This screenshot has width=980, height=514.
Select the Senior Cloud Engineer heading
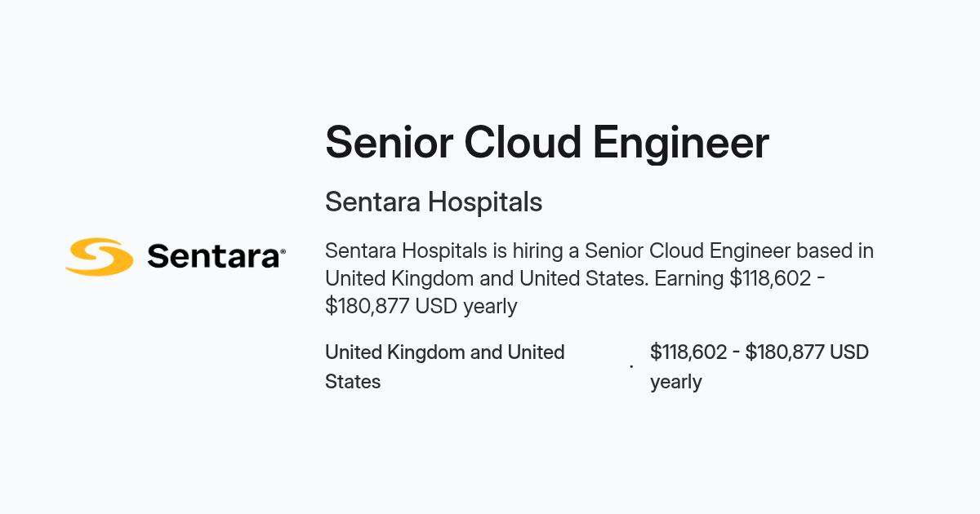547,142
